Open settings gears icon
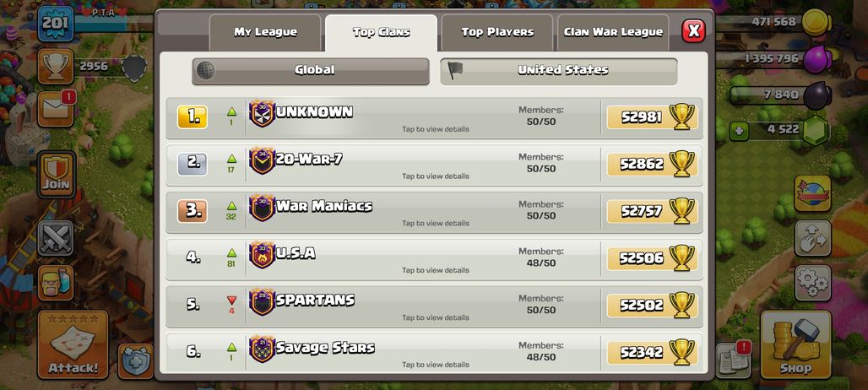This screenshot has height=390, width=868. (812, 284)
